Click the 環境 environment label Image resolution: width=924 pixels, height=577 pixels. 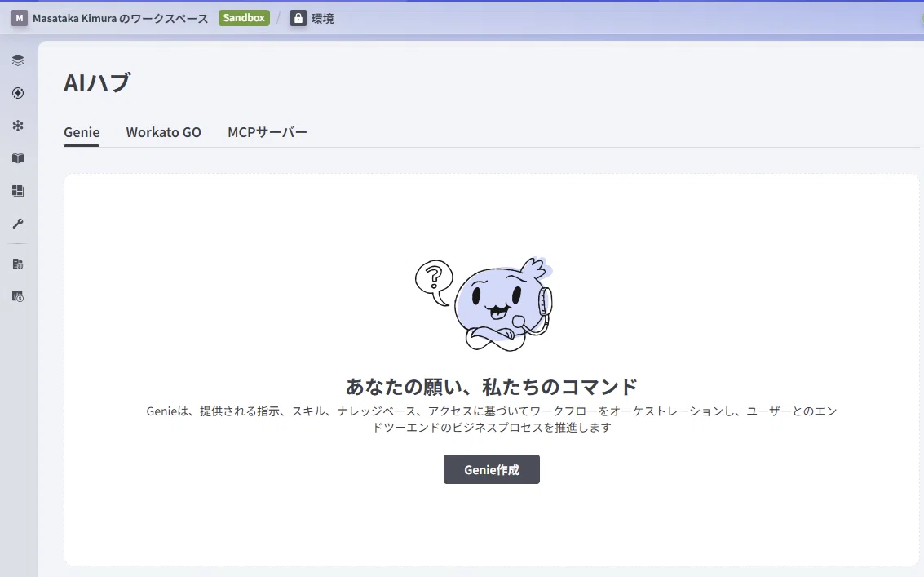[x=322, y=18]
